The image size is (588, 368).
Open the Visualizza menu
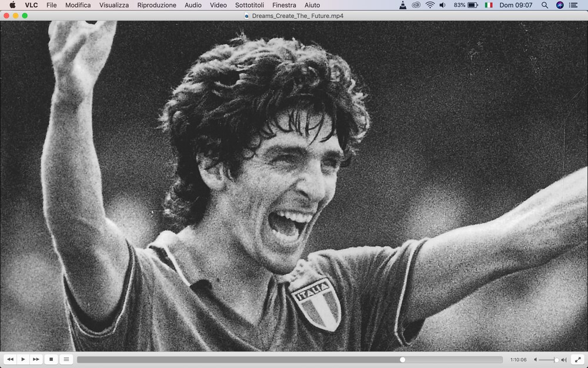(114, 5)
